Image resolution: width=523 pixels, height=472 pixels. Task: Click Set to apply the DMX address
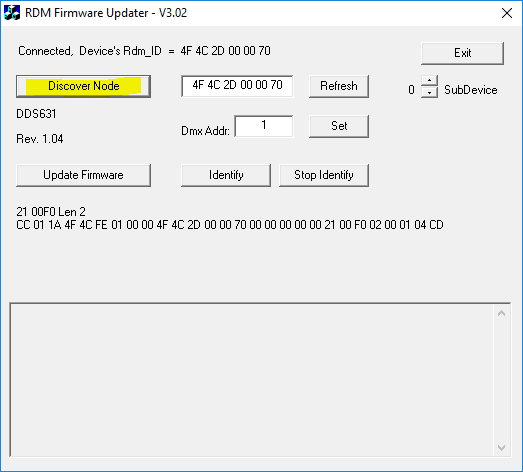339,126
